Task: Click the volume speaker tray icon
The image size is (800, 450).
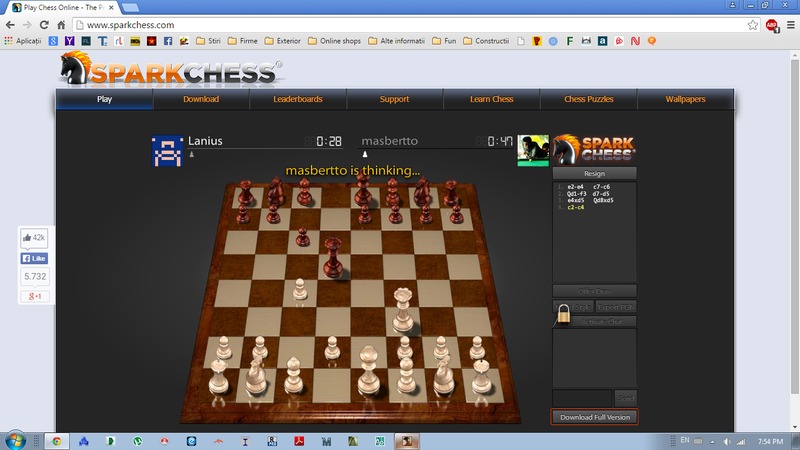Action: 727,441
